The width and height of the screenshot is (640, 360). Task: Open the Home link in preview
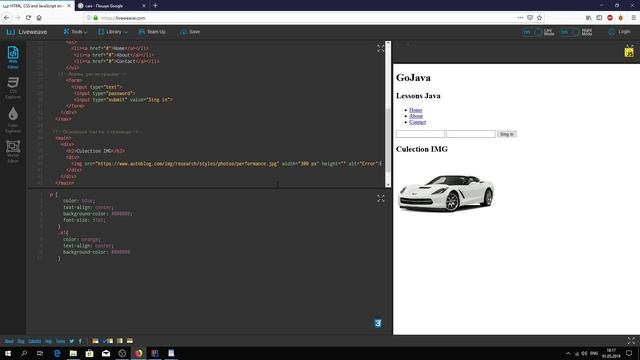coord(416,110)
